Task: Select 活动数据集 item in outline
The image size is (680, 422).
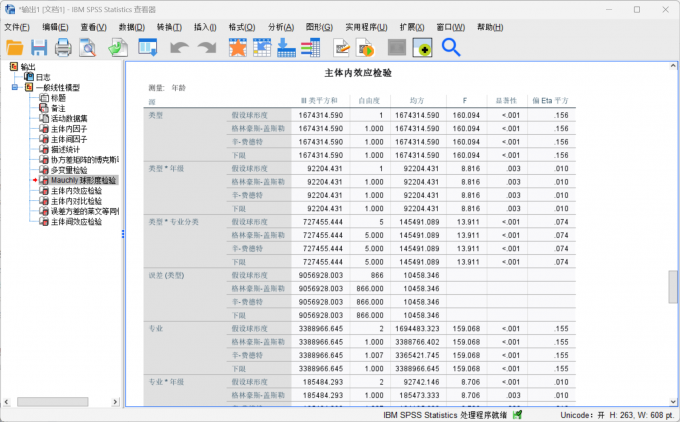Action: [x=69, y=118]
